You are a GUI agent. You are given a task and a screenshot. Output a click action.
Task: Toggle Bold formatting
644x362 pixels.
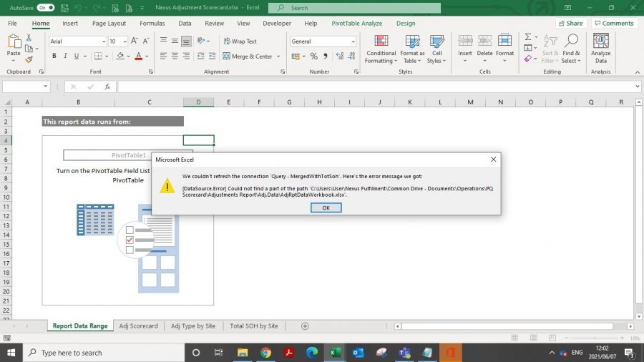(54, 56)
